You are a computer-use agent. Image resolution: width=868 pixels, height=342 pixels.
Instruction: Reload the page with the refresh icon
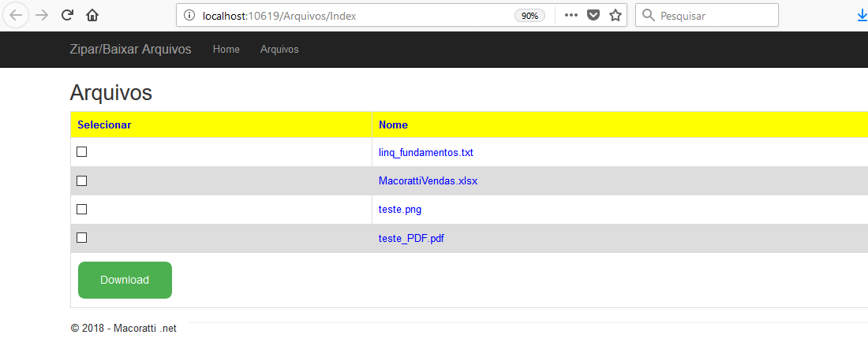pyautogui.click(x=68, y=16)
